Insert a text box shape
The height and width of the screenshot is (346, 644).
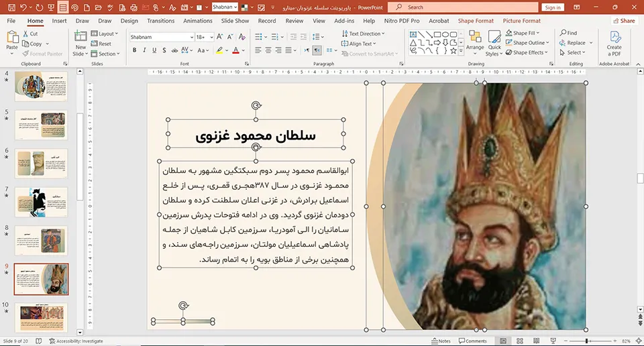[x=413, y=34]
